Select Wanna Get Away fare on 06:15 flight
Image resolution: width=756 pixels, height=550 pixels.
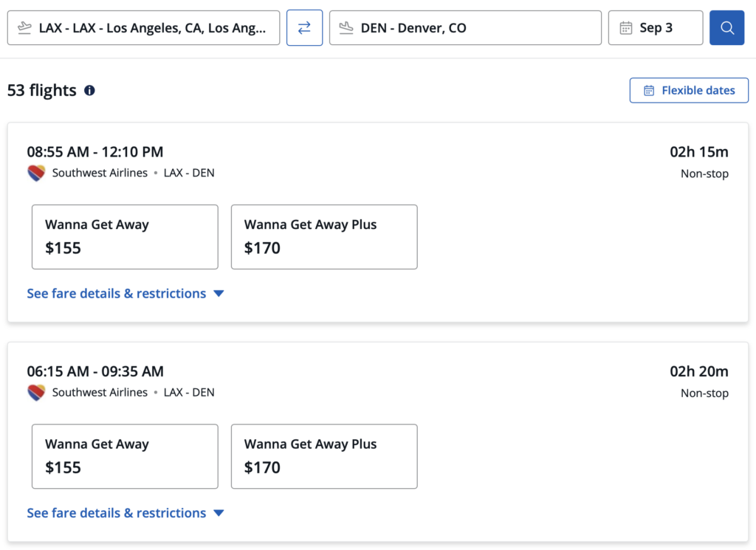[x=124, y=456]
